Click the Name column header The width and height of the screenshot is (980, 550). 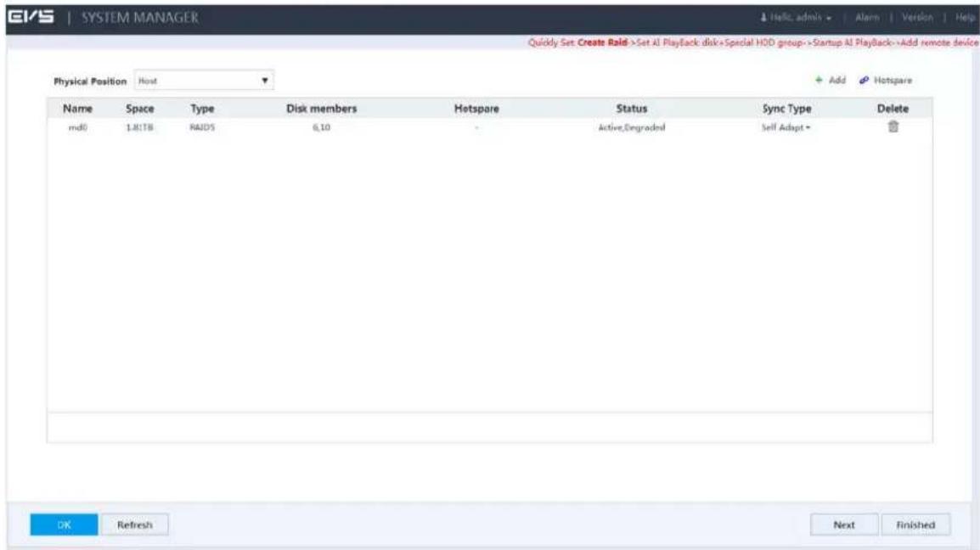click(x=77, y=108)
